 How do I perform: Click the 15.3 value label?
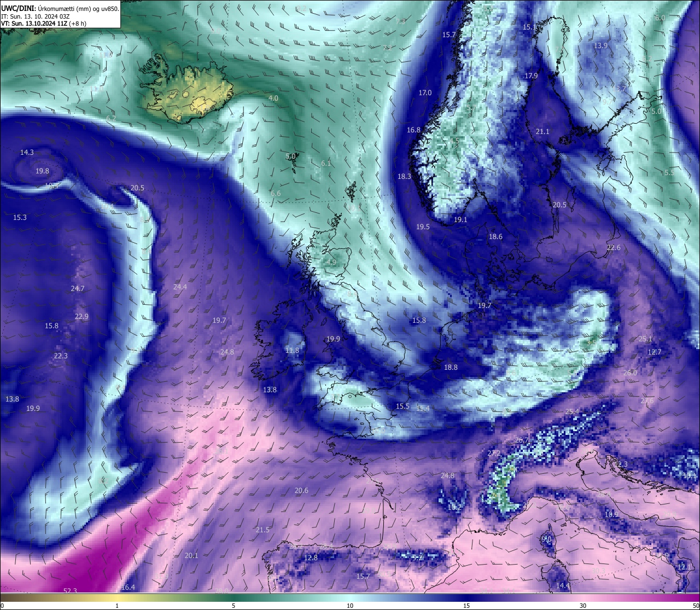tap(20, 218)
